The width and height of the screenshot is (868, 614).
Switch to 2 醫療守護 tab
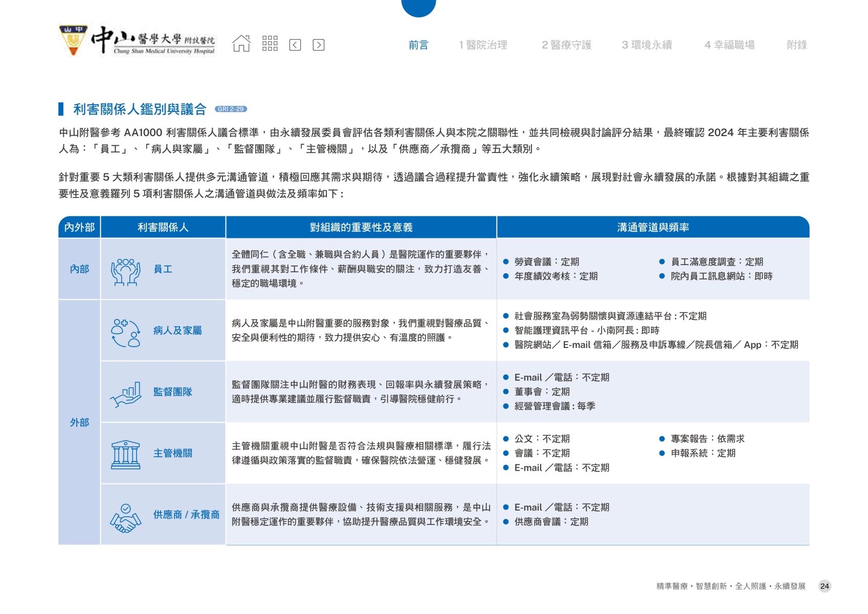566,45
